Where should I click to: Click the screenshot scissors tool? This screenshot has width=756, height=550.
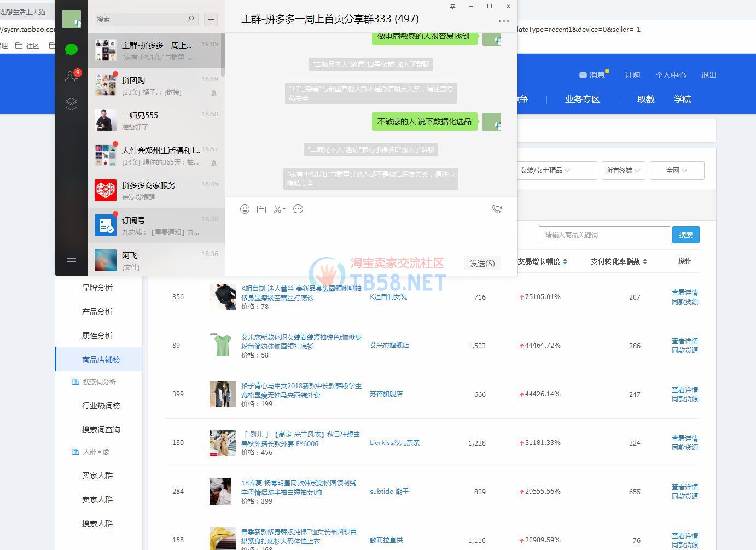pos(280,209)
